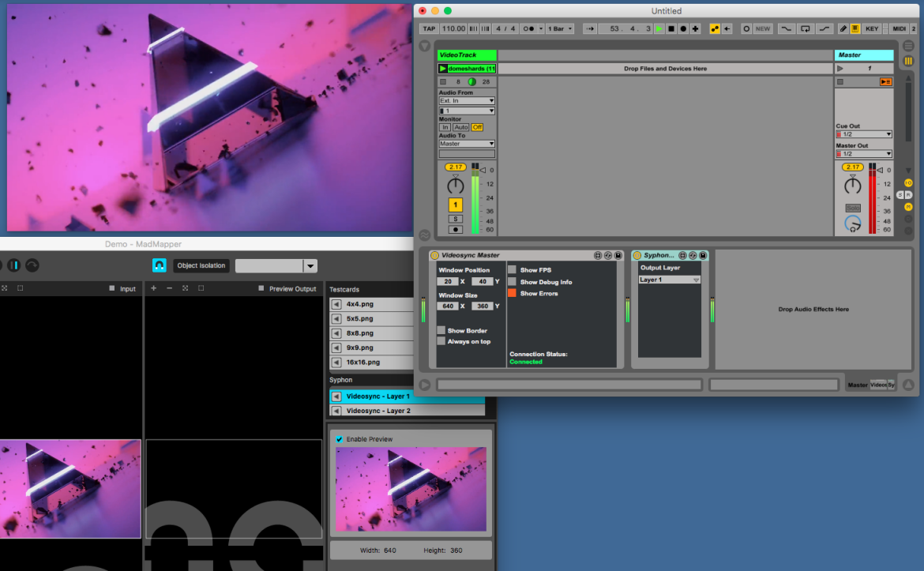Open the Output Layer dropdown showing Layer 1
Viewport: 924px width, 571px height.
[670, 280]
